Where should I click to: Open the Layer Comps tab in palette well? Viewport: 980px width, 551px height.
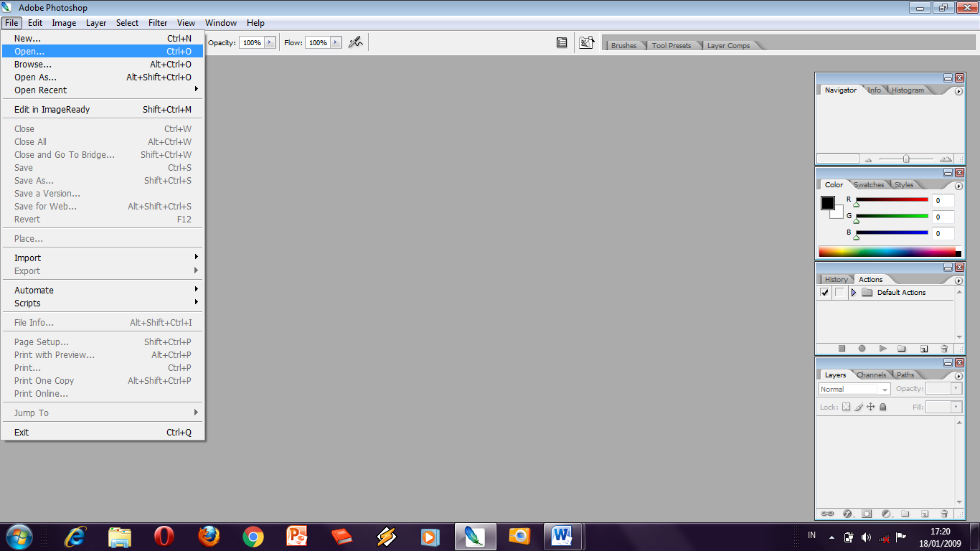click(x=728, y=46)
